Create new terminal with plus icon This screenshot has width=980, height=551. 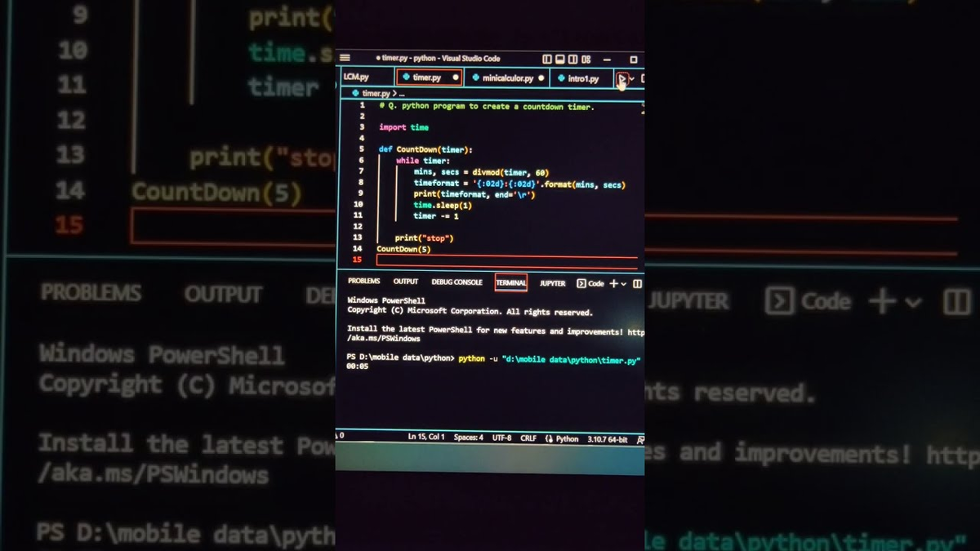(x=614, y=283)
